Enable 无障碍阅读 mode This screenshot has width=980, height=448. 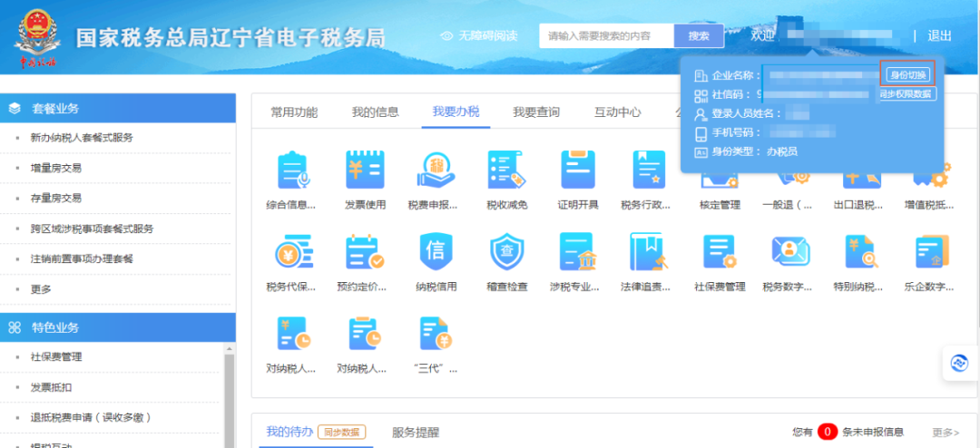pos(479,36)
